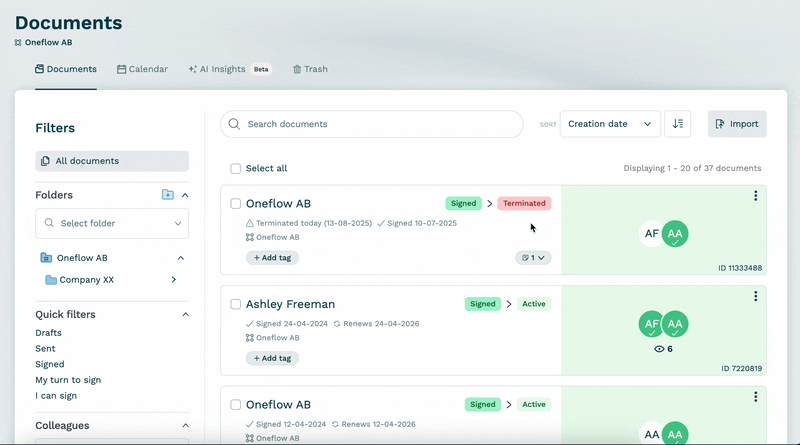Toggle the sort order icon button
Viewport: 800px width, 445px height.
tap(678, 124)
